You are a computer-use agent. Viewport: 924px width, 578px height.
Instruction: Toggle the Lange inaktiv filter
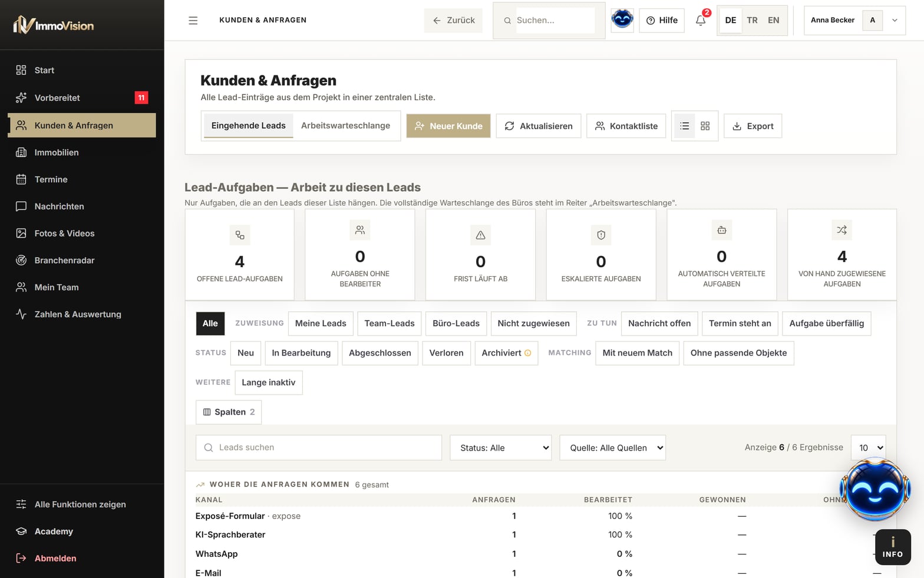point(269,382)
